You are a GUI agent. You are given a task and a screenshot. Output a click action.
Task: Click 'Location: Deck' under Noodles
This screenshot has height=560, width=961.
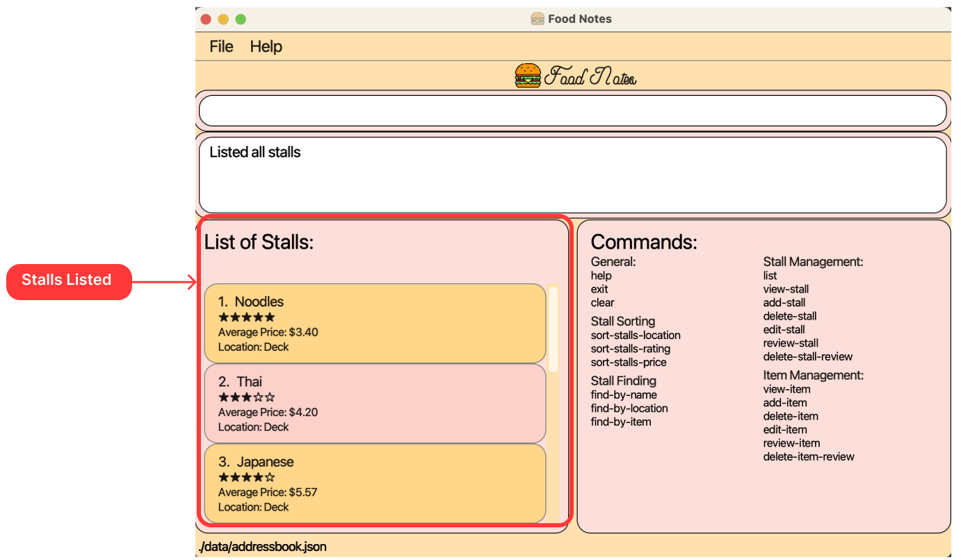[x=253, y=347]
